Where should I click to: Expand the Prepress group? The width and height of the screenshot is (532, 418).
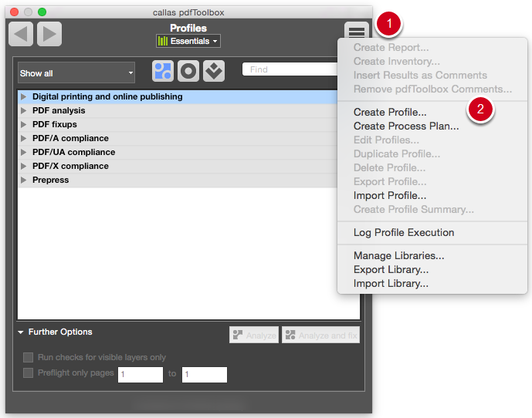point(23,180)
